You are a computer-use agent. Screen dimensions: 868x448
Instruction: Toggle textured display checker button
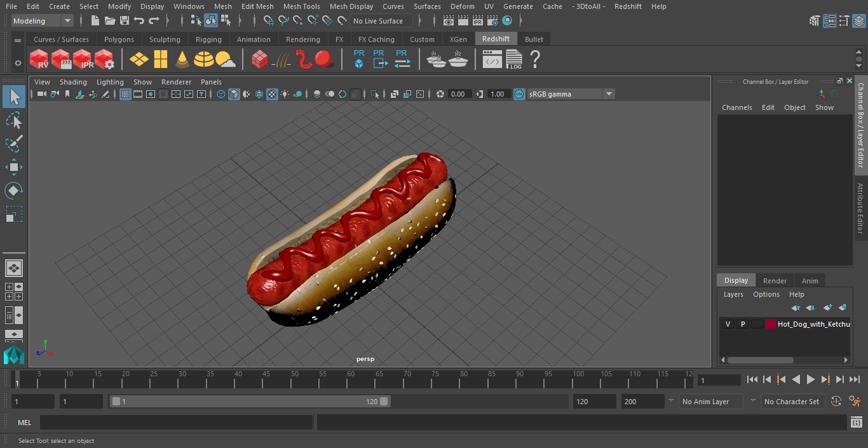click(x=272, y=94)
